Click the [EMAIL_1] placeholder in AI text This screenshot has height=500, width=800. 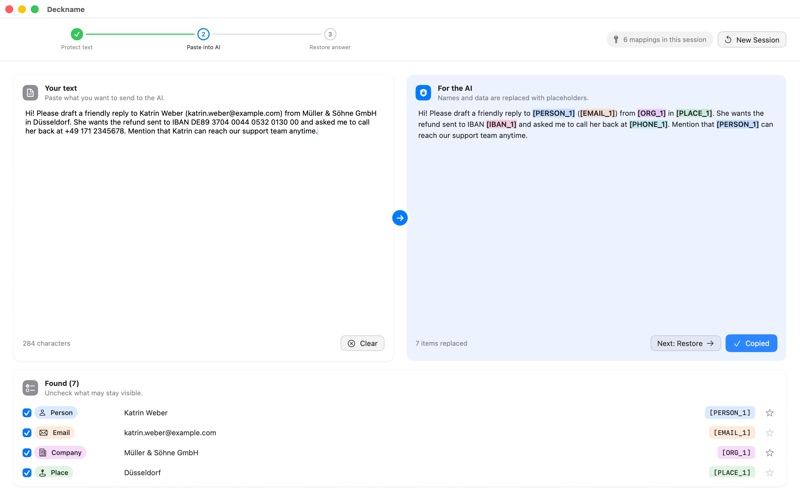click(x=597, y=113)
